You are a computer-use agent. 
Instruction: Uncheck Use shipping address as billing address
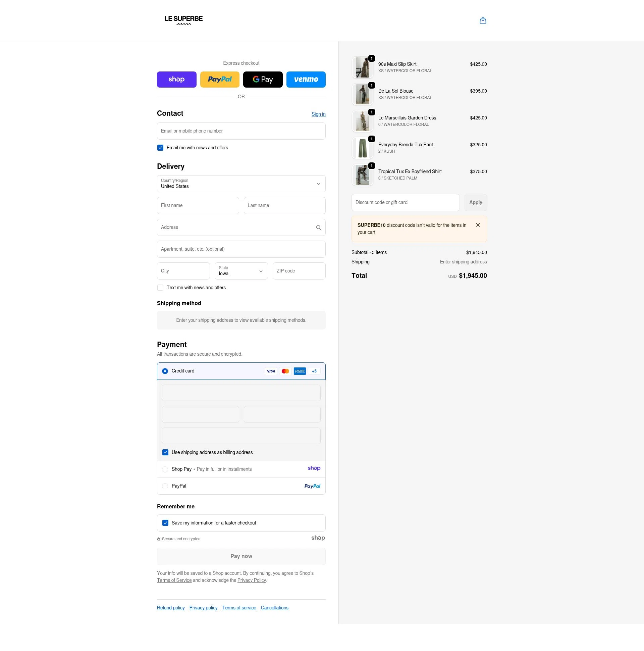pyautogui.click(x=165, y=452)
